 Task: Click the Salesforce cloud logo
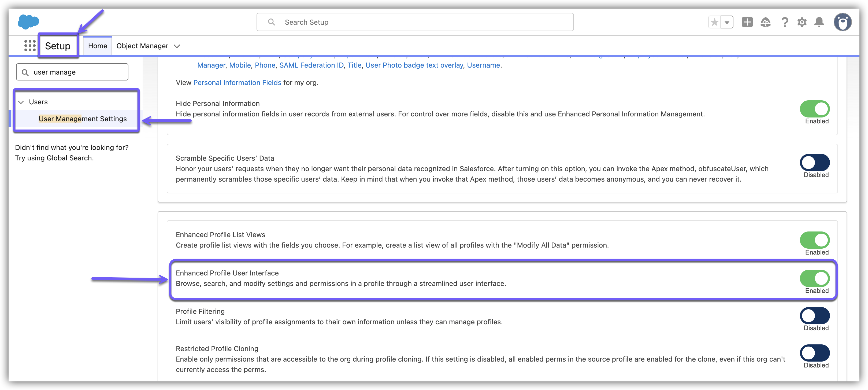click(28, 22)
